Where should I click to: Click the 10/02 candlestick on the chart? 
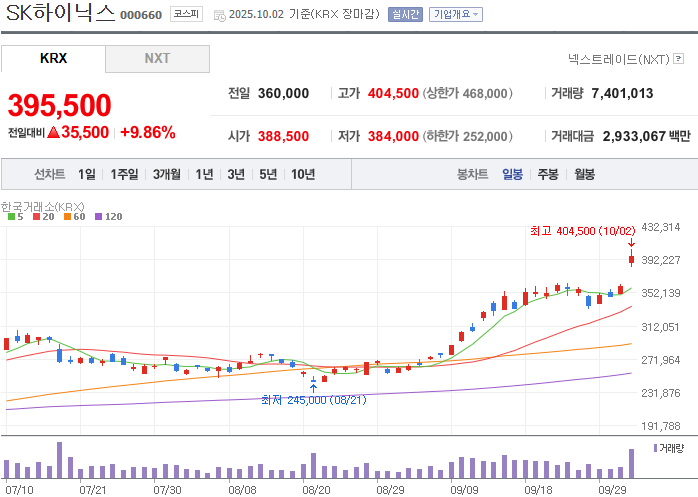click(631, 259)
